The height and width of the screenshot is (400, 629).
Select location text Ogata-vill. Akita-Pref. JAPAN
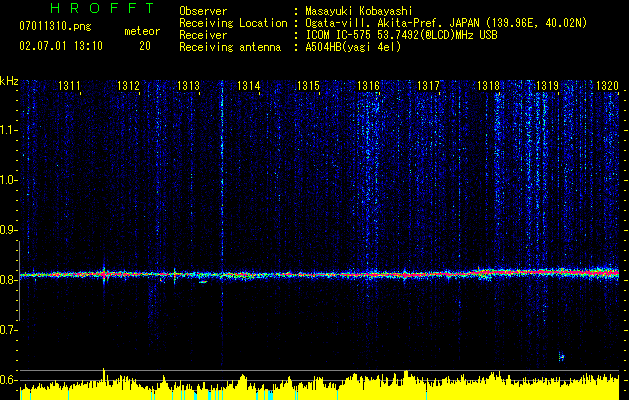[392, 23]
